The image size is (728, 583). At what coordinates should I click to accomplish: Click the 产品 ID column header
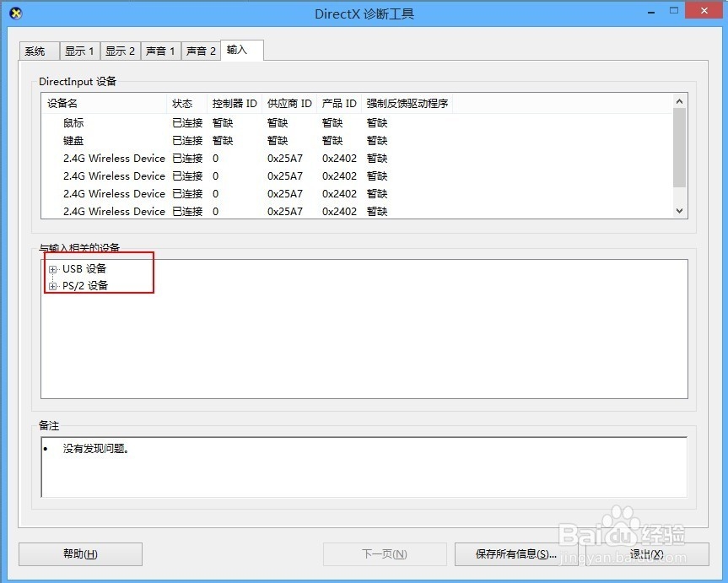339,103
